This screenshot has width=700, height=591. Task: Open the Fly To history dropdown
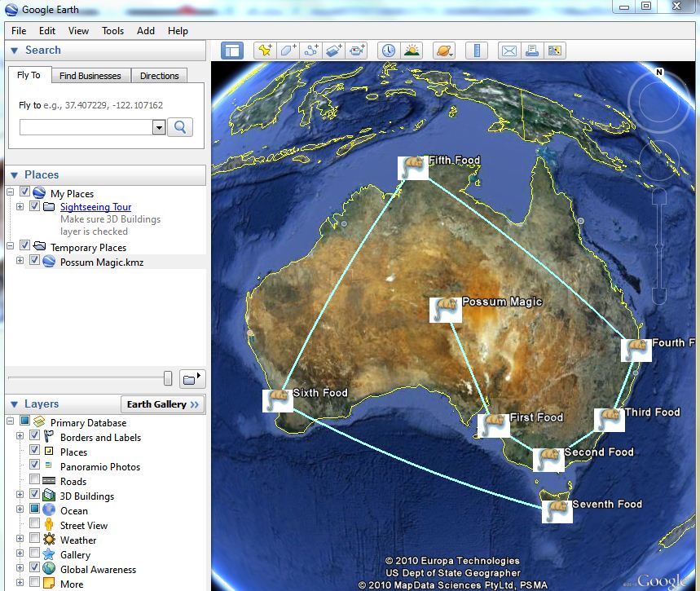(159, 128)
